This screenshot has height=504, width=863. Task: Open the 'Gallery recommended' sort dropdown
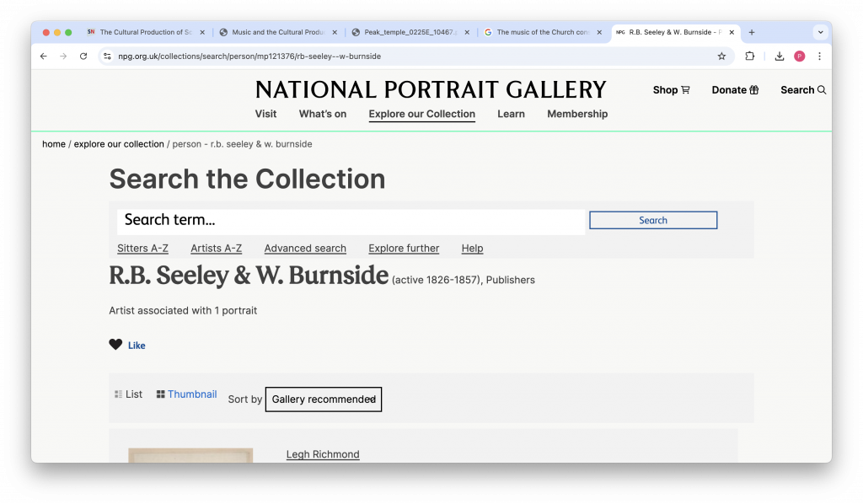pos(324,399)
